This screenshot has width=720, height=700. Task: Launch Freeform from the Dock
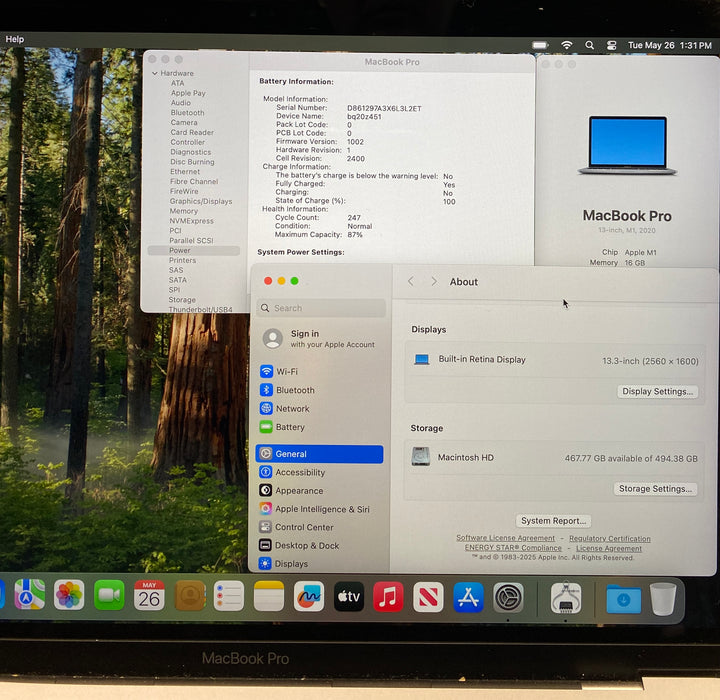[x=309, y=597]
